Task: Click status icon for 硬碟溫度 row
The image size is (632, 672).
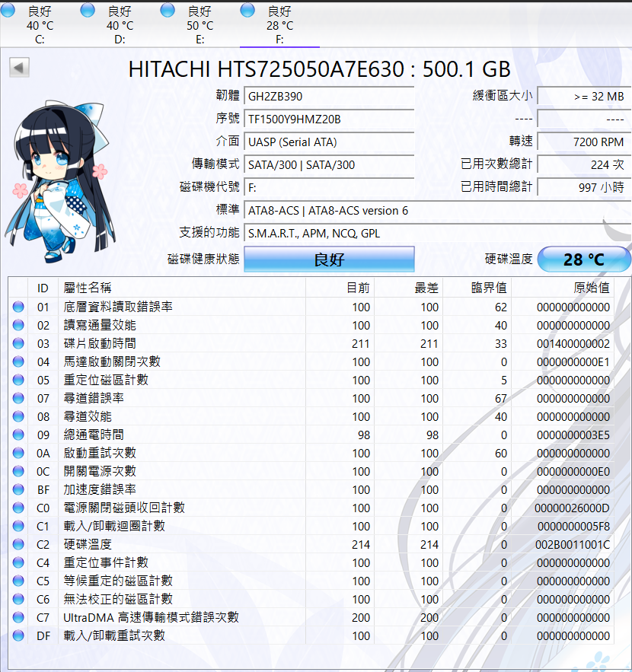Action: (18, 544)
